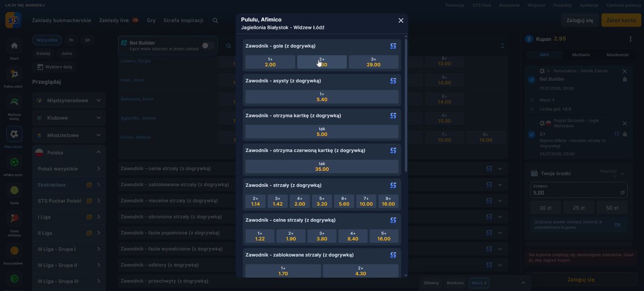Image resolution: width=644 pixels, height=291 pixels.
Task: Open Pełna oferta sidebar icon
Action: point(14,78)
